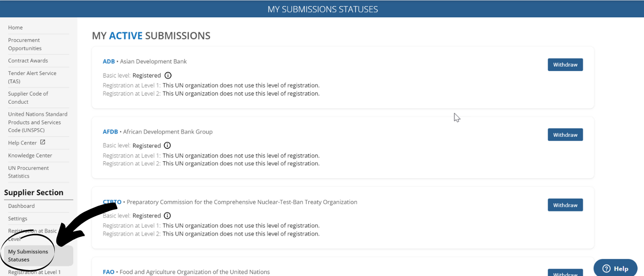
Task: Open Contract Awards from sidebar
Action: pos(28,61)
